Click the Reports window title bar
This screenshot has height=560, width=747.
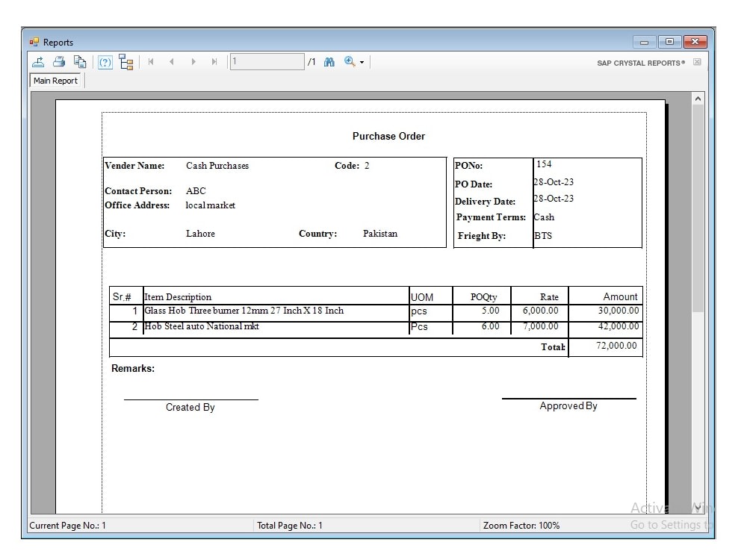299,43
